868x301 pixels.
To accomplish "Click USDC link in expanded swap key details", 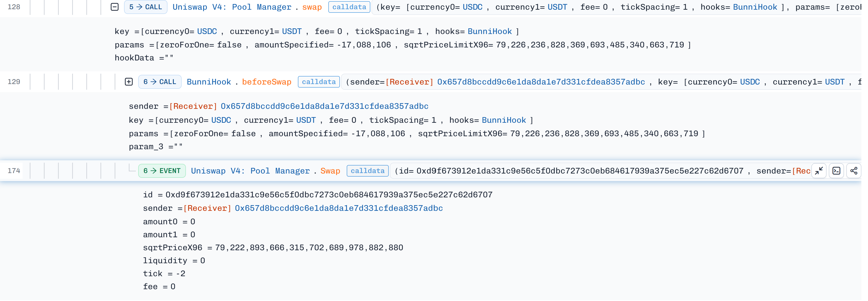I will [207, 31].
